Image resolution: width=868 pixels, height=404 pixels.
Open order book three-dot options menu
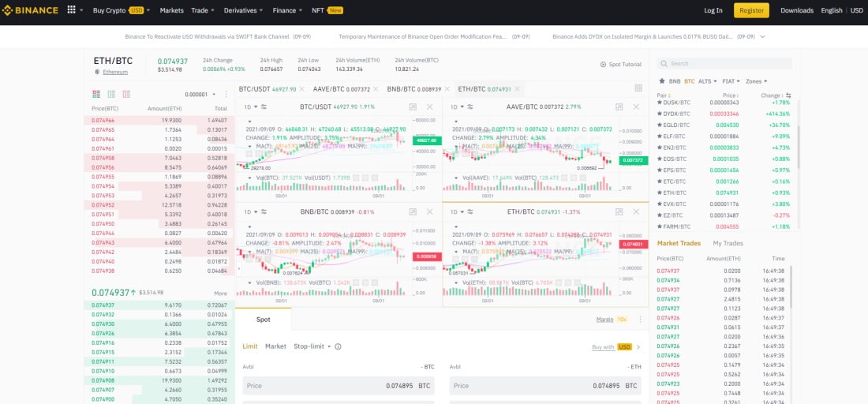pos(226,95)
